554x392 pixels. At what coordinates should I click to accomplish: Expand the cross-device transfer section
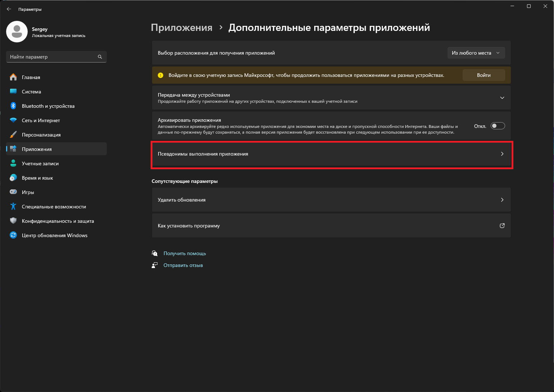point(502,98)
